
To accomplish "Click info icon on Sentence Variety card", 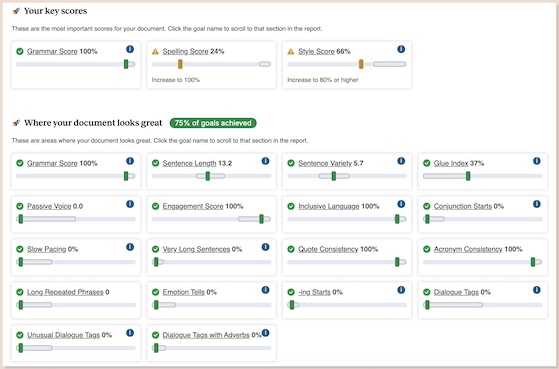I will (401, 161).
